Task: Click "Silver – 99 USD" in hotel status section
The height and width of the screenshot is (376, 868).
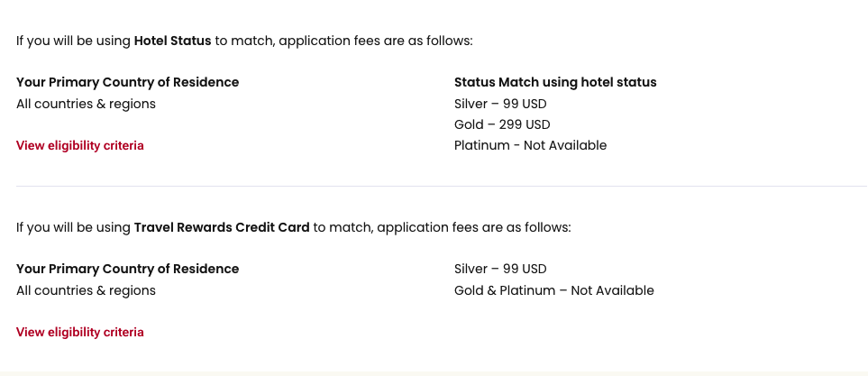Action: (500, 104)
